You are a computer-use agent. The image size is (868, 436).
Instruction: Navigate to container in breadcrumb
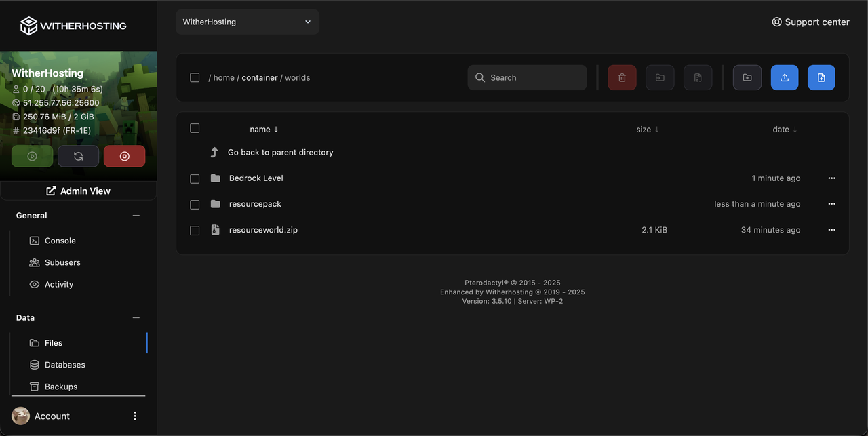pyautogui.click(x=260, y=77)
